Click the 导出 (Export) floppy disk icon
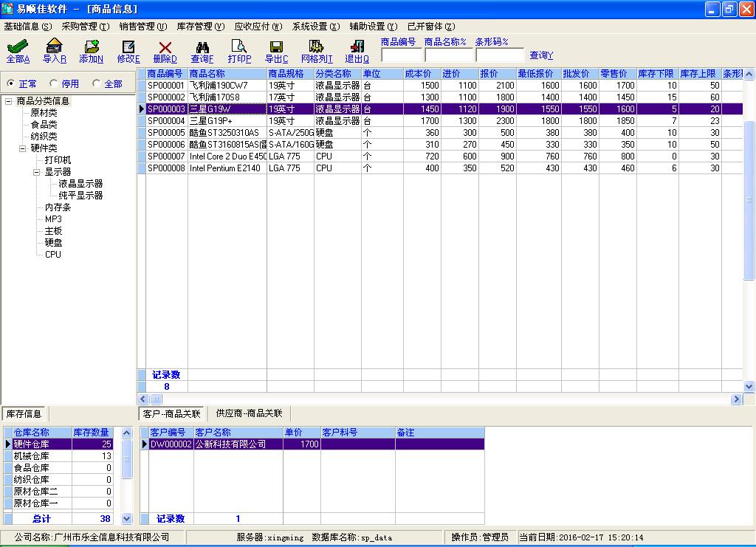Image resolution: width=756 pixels, height=547 pixels. click(x=276, y=47)
